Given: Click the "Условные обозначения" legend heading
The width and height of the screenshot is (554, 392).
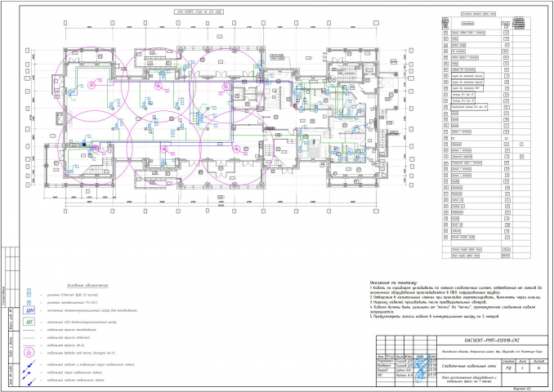Looking at the screenshot, I should point(87,285).
